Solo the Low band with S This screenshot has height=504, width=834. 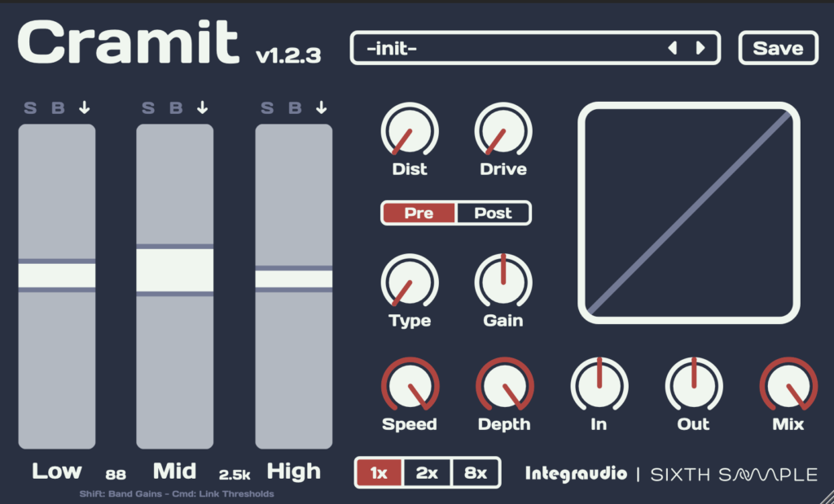point(30,107)
